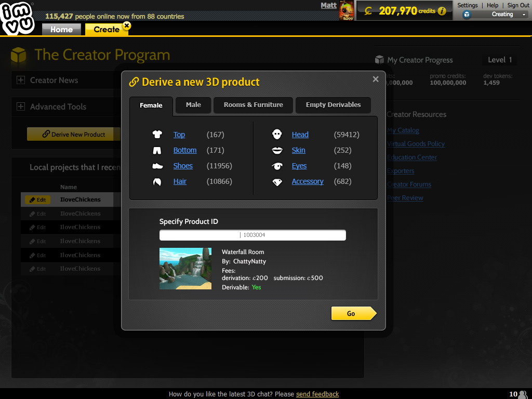The height and width of the screenshot is (399, 532).
Task: Open the Skin category link
Action: click(299, 150)
